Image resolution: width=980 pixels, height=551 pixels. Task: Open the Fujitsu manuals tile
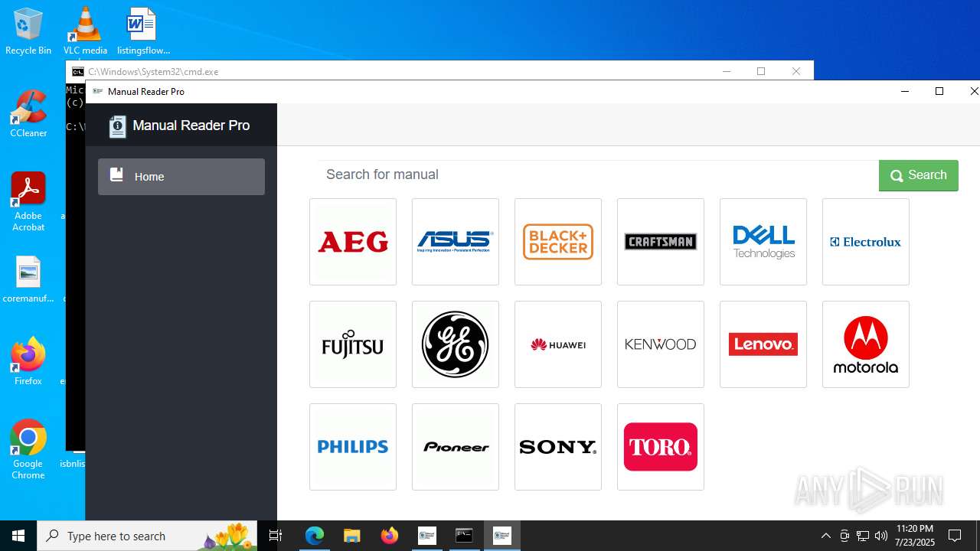[x=353, y=344]
